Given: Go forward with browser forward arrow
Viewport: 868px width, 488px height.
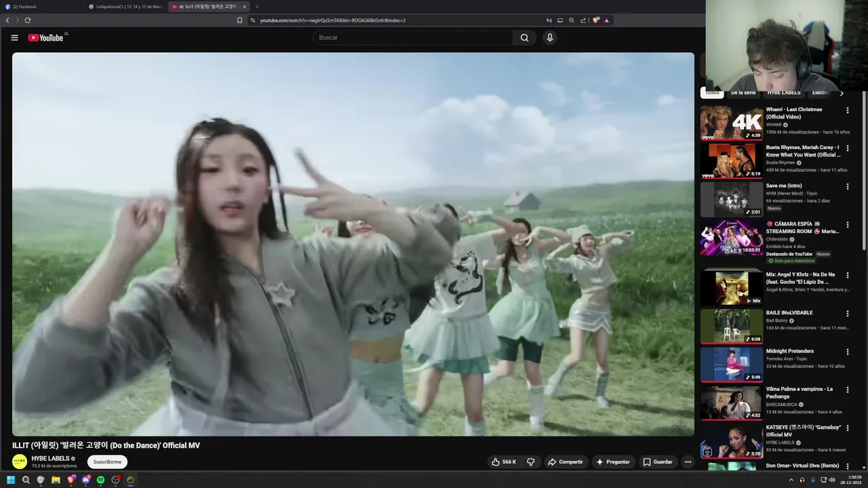Looking at the screenshot, I should pos(18,20).
